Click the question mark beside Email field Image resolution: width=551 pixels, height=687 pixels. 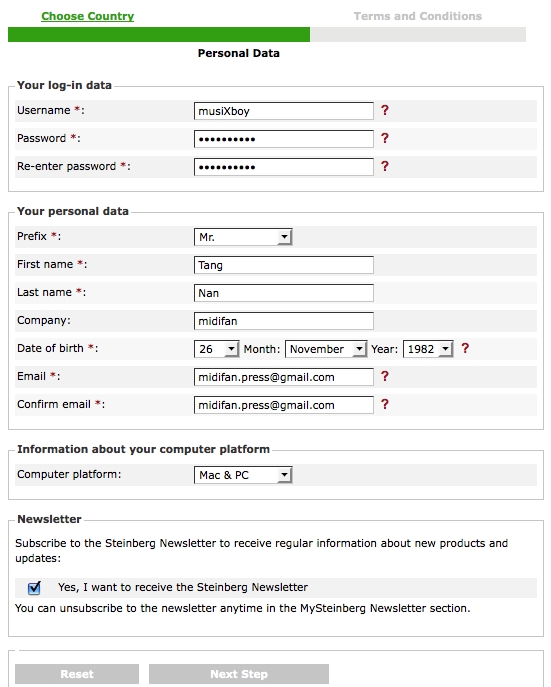385,376
